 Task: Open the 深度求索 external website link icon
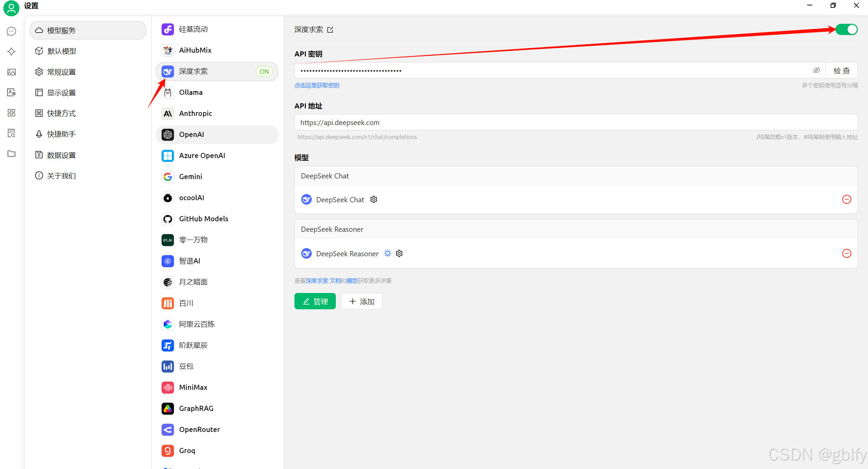330,30
